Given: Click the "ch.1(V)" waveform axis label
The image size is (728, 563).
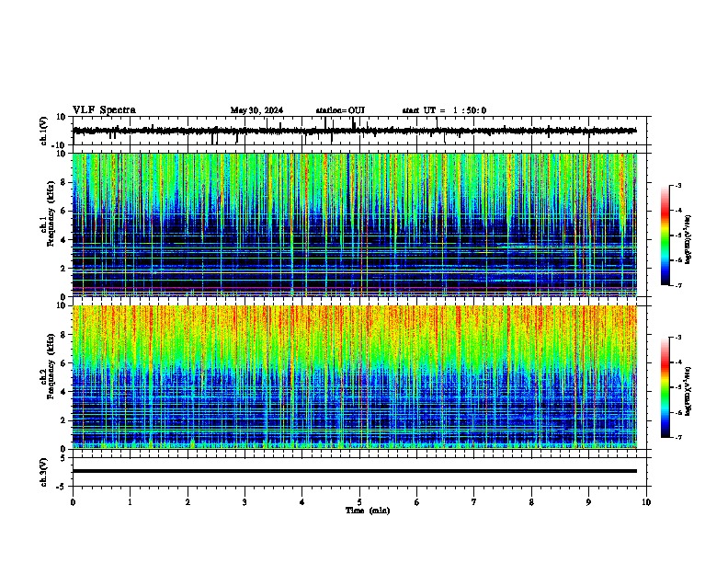Looking at the screenshot, I should 44,131.
